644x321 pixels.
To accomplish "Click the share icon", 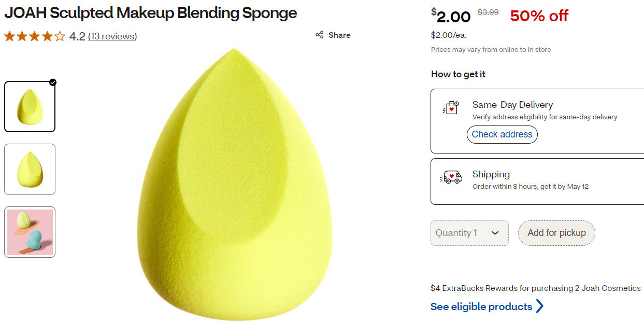I will pyautogui.click(x=320, y=35).
